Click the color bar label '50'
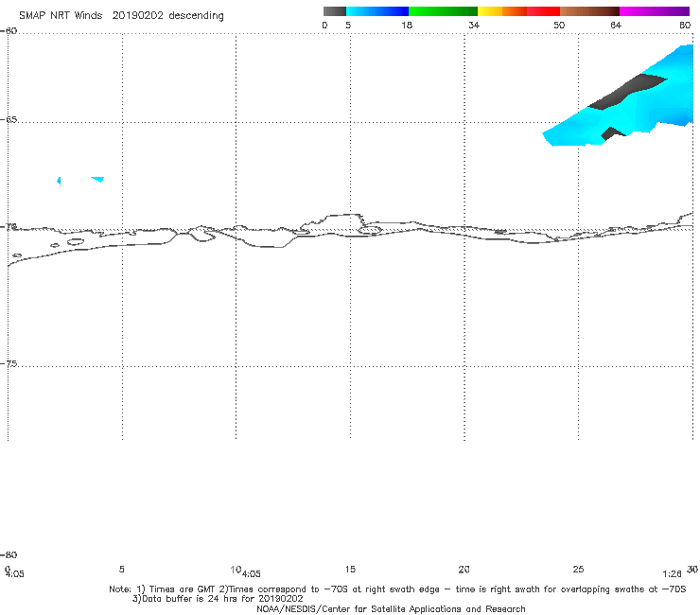The height and width of the screenshot is (615, 700). point(559,25)
